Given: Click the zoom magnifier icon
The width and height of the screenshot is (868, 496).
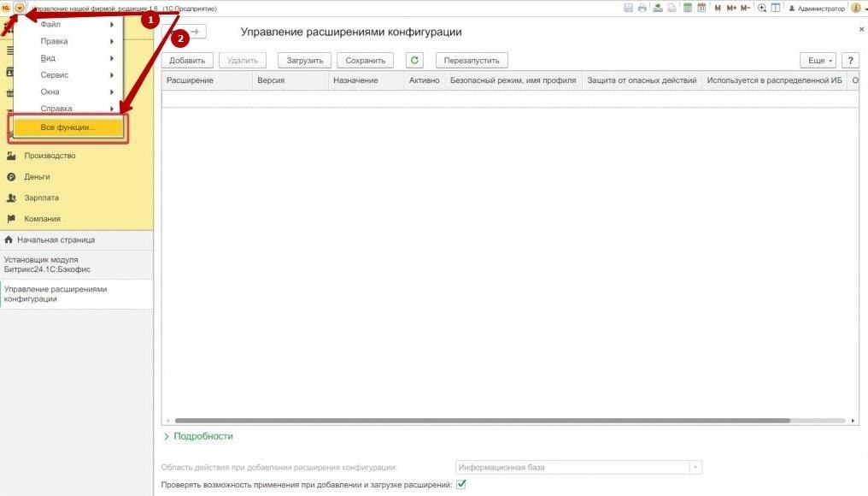Looking at the screenshot, I should pos(762,8).
